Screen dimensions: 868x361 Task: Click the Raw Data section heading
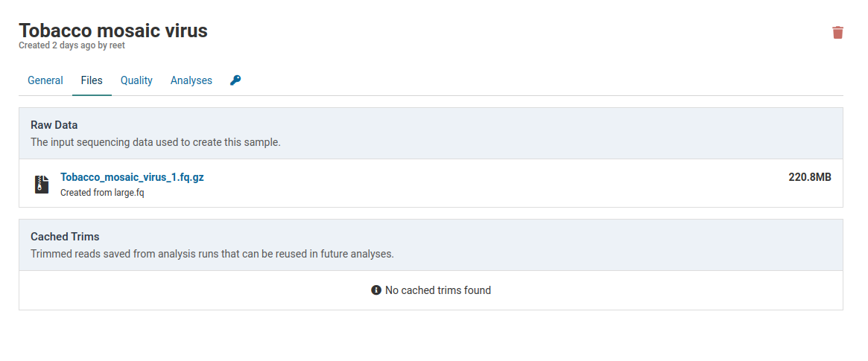coord(54,125)
